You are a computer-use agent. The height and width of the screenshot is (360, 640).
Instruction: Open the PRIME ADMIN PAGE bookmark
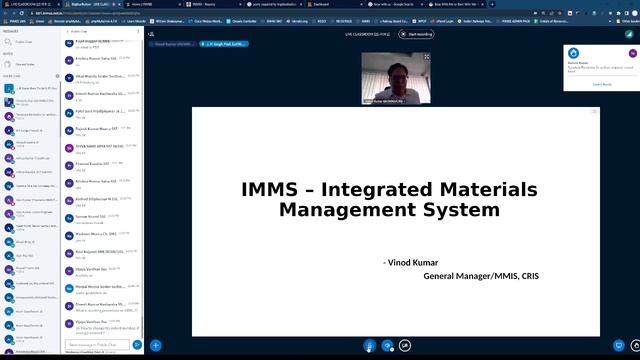[x=513, y=21]
